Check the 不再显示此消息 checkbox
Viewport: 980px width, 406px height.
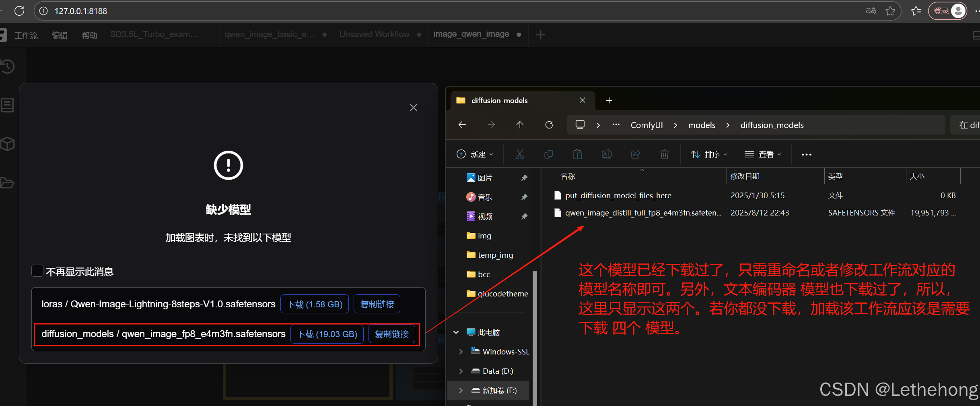(x=37, y=271)
